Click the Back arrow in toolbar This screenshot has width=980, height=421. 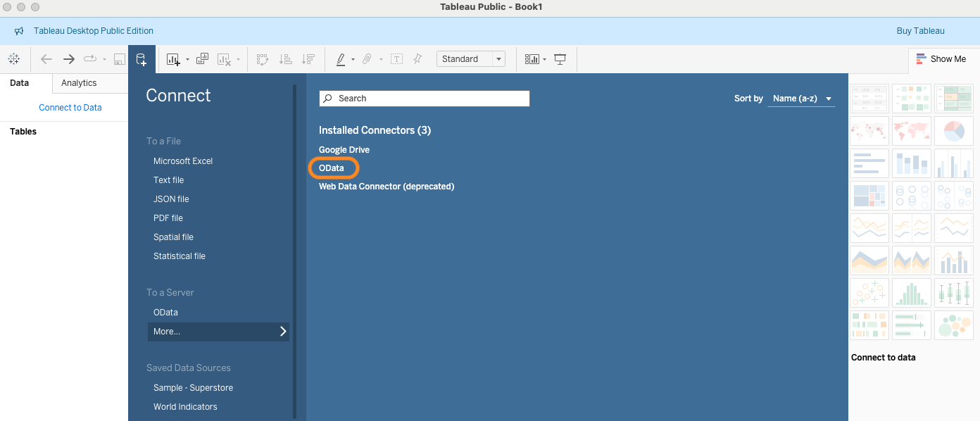tap(46, 59)
